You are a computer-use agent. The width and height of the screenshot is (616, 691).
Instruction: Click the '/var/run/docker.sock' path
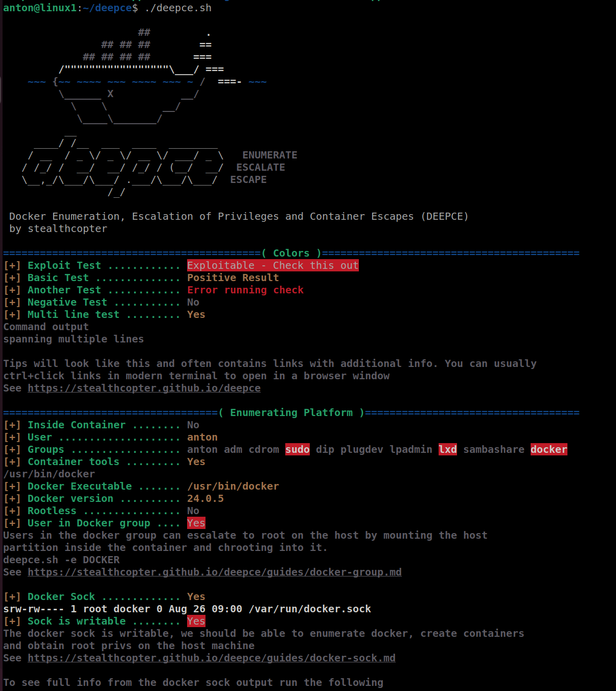point(310,609)
